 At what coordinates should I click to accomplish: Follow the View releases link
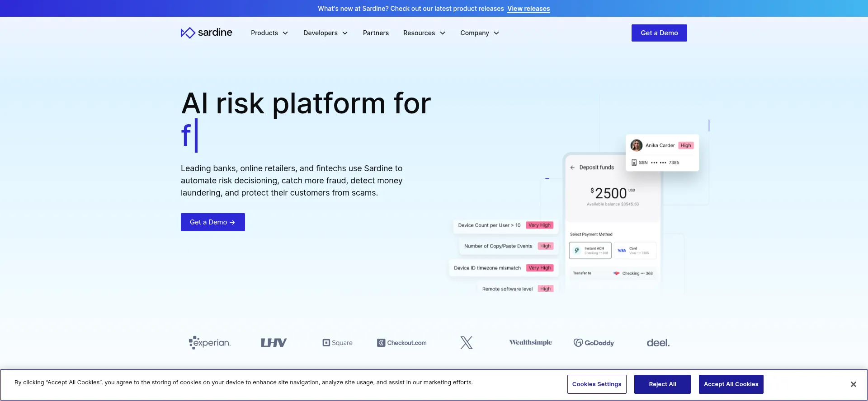coord(528,9)
